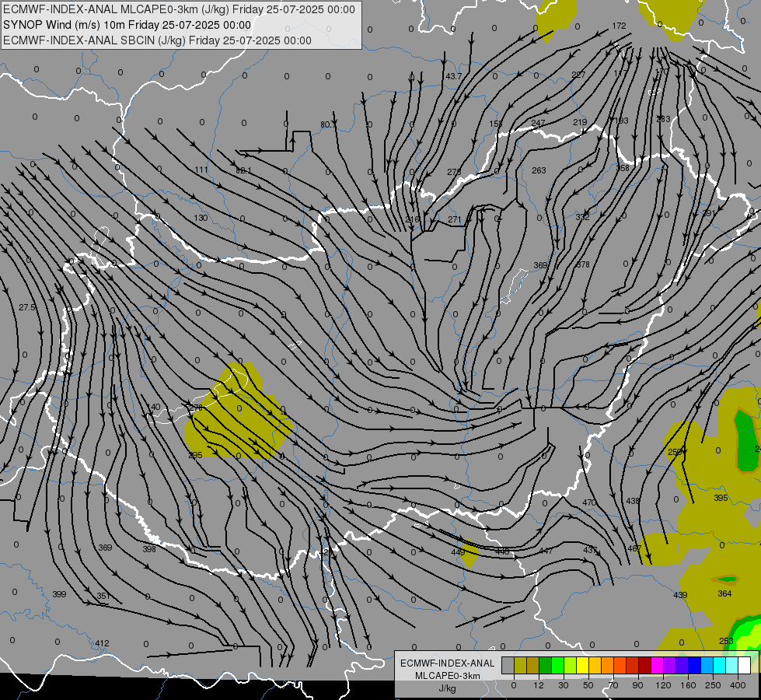This screenshot has height=700, width=761.
Task: Click the legend title ECMWF-INDEX-ANAL
Action: 447,663
